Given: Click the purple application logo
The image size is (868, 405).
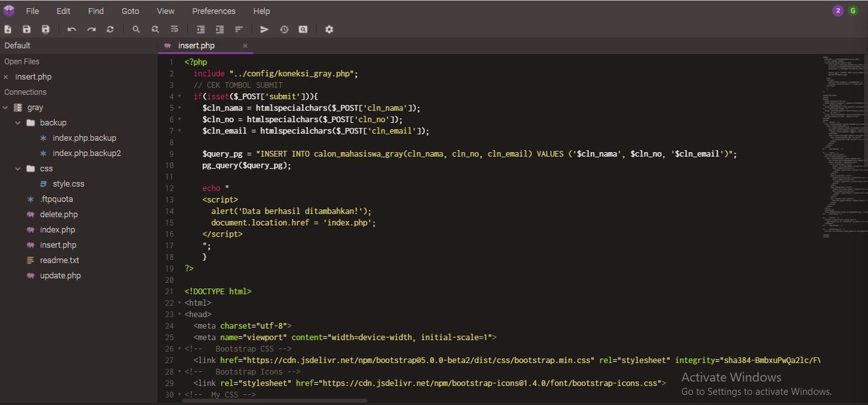Looking at the screenshot, I should pos(9,10).
